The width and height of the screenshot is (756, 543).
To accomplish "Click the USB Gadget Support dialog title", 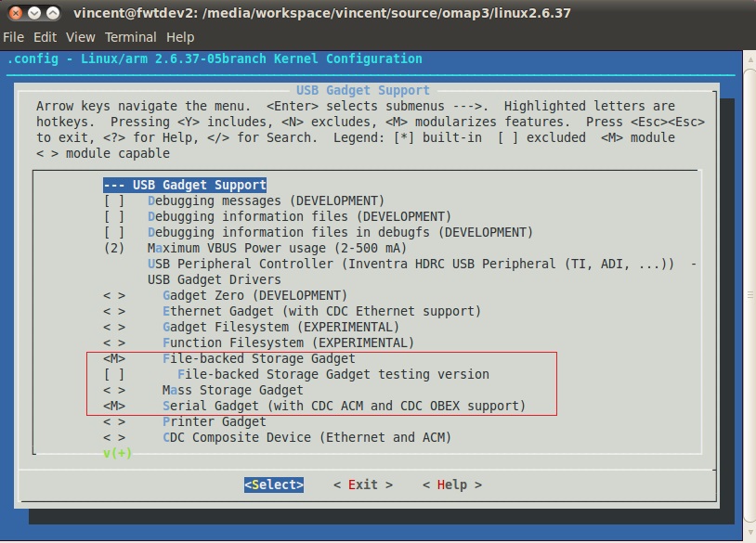I will coord(362,91).
